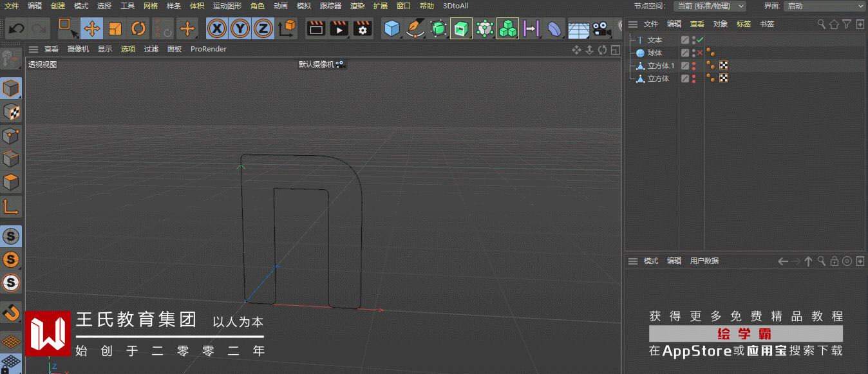Switch to Polygons mode

tap(11, 182)
